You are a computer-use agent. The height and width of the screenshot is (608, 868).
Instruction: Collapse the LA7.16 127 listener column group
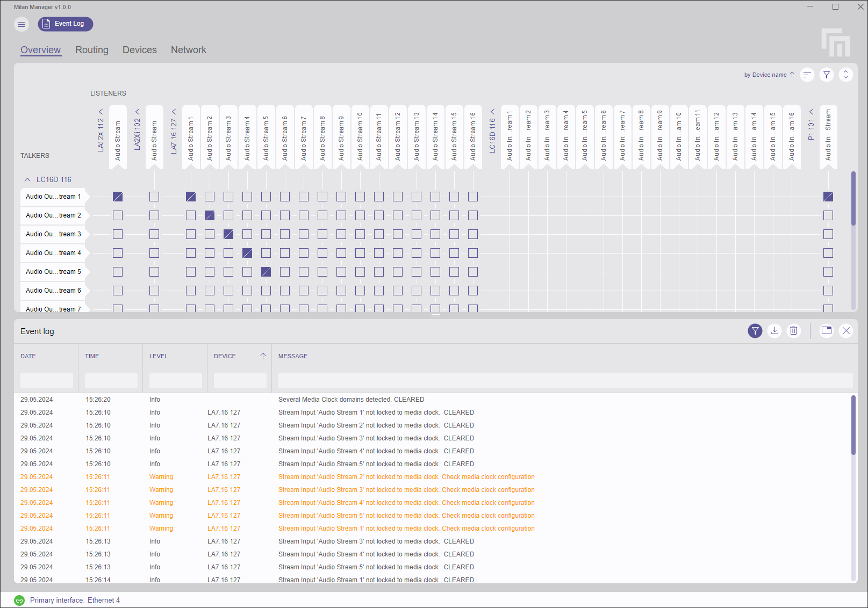tap(174, 112)
